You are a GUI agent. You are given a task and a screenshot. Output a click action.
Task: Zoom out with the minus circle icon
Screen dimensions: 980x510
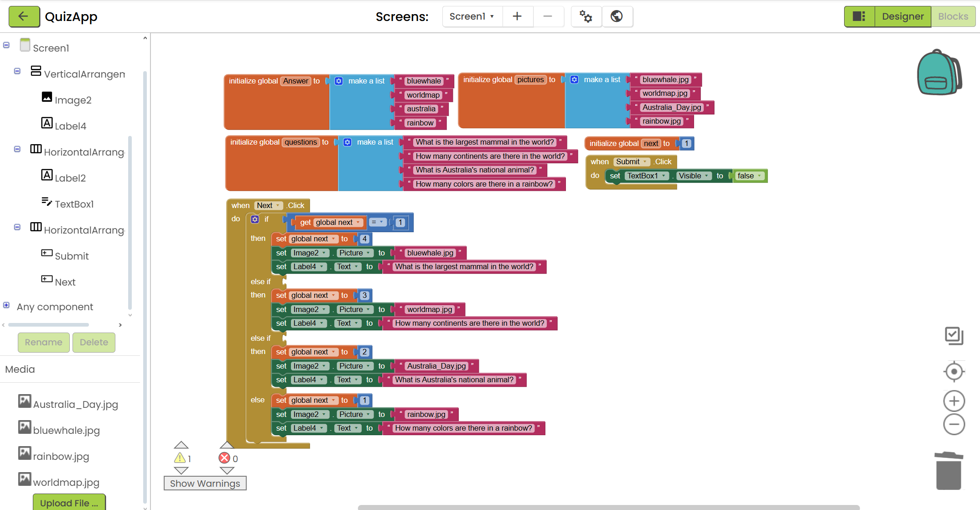pos(954,425)
